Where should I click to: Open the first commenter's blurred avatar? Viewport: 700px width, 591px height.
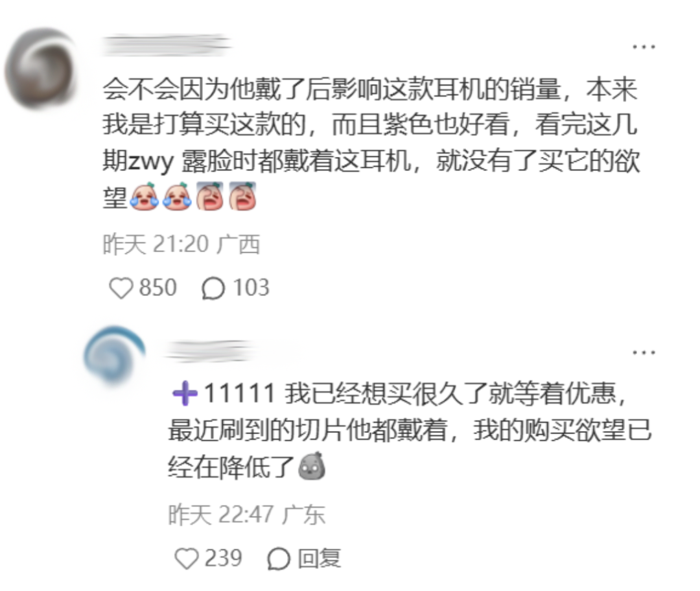coord(41,68)
